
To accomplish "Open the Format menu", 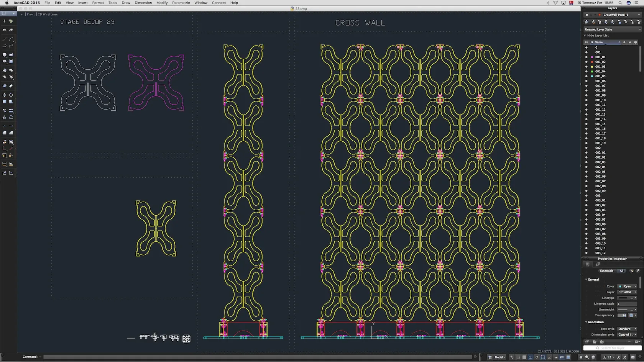I will pos(98,3).
